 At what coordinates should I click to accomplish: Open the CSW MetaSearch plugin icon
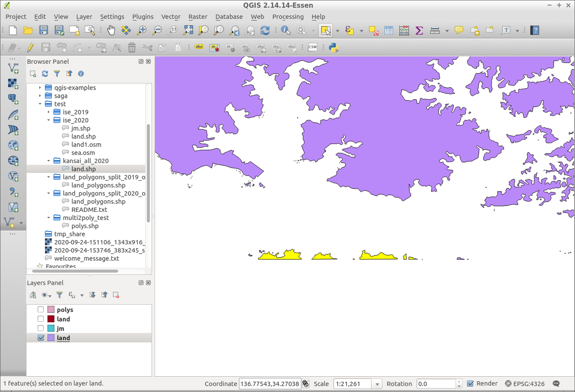[313, 47]
